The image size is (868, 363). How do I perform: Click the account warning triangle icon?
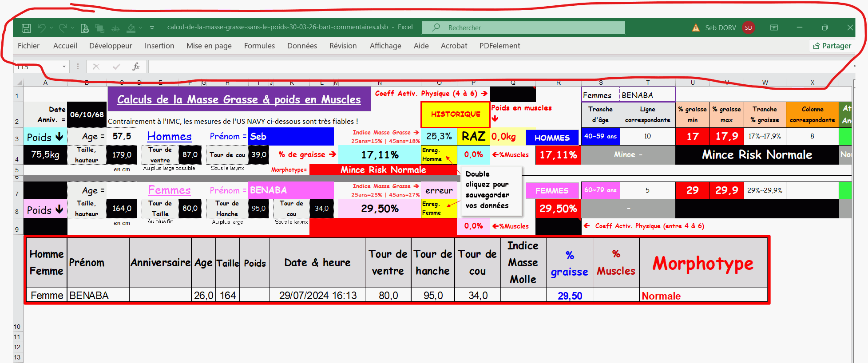(696, 28)
